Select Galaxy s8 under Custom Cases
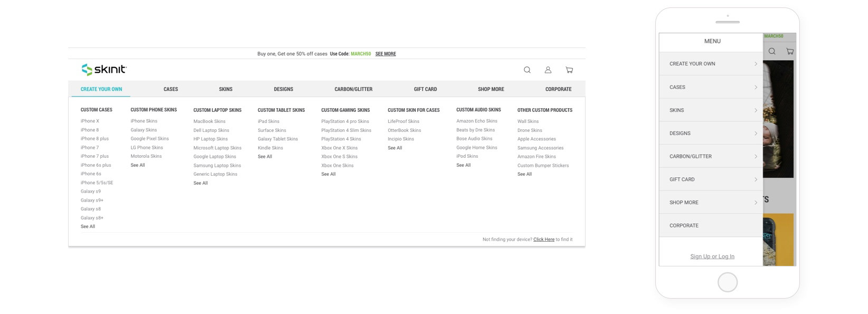 (91, 209)
